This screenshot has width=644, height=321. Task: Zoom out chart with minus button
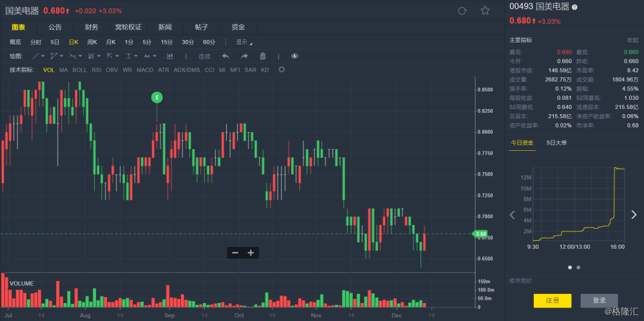point(235,253)
